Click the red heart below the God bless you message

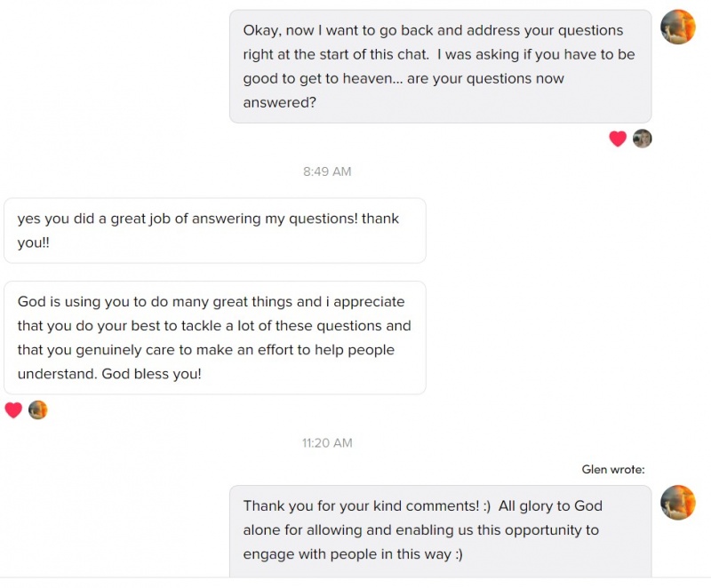click(13, 410)
